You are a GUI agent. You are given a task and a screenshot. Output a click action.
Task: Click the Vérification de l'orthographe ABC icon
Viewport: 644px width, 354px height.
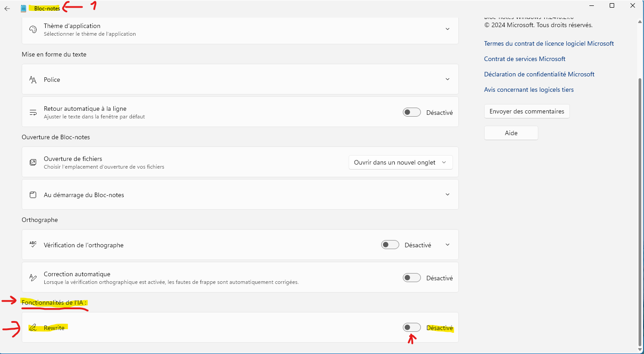point(33,245)
